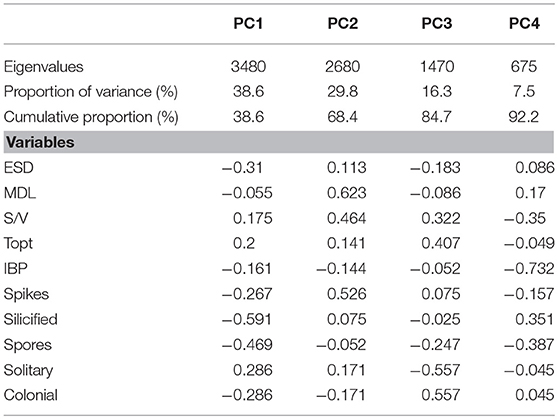Image resolution: width=558 pixels, height=419 pixels.
Task: Click the PC1 eigenvalue 3480
Action: coord(248,67)
